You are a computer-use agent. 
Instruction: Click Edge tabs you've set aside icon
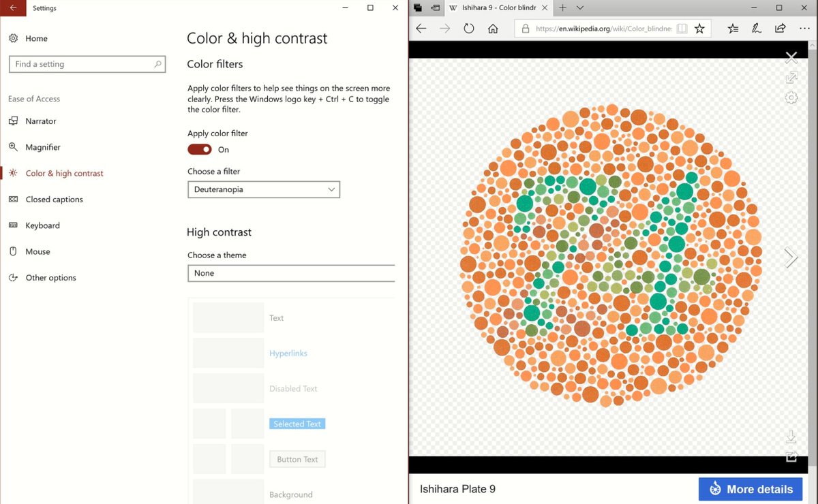click(418, 8)
